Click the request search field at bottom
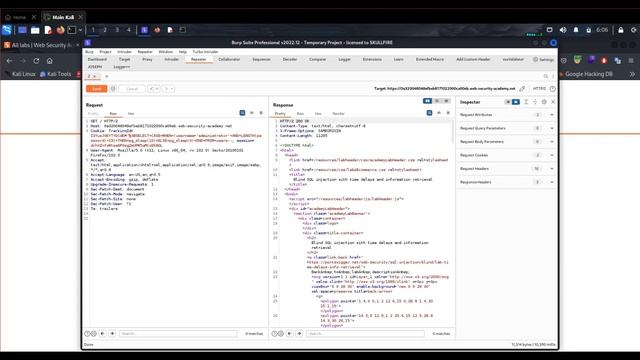Viewport: 640px width, 360px height. point(178,333)
